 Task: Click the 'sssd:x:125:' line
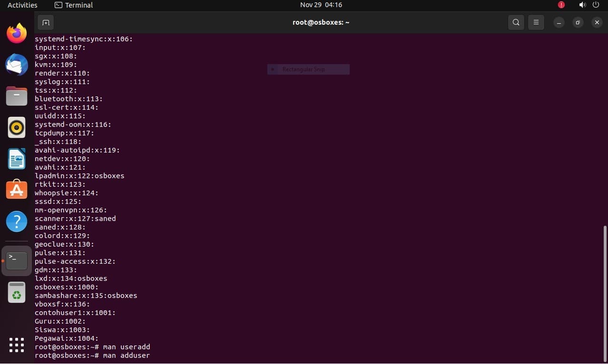pyautogui.click(x=58, y=201)
